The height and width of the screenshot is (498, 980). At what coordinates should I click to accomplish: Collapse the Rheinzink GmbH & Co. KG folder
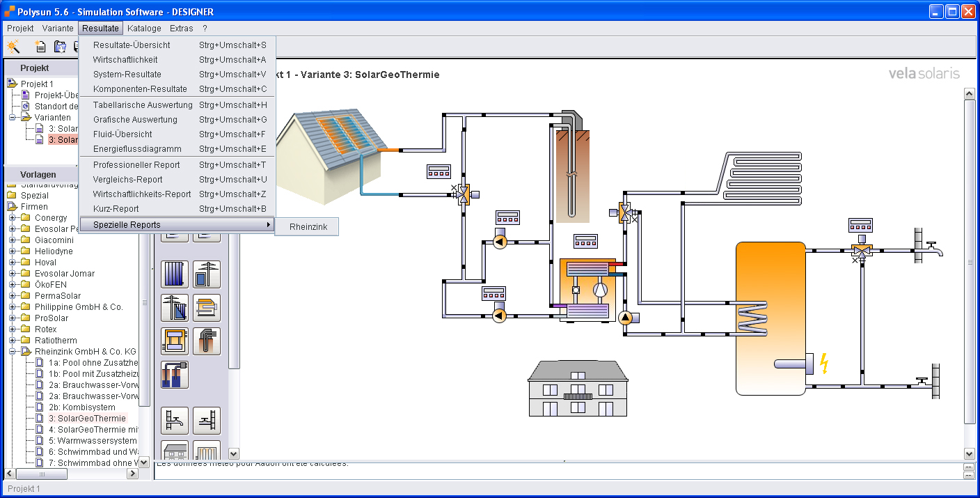(x=13, y=352)
